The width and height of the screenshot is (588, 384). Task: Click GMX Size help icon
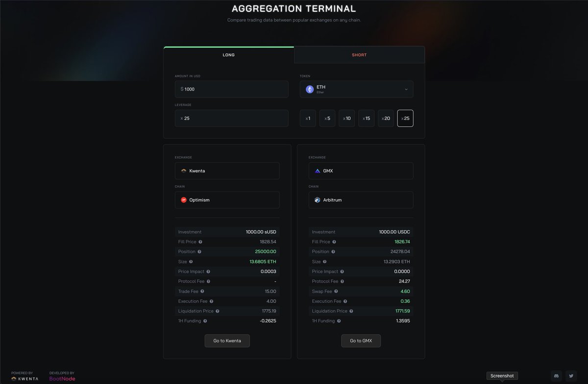(x=325, y=262)
